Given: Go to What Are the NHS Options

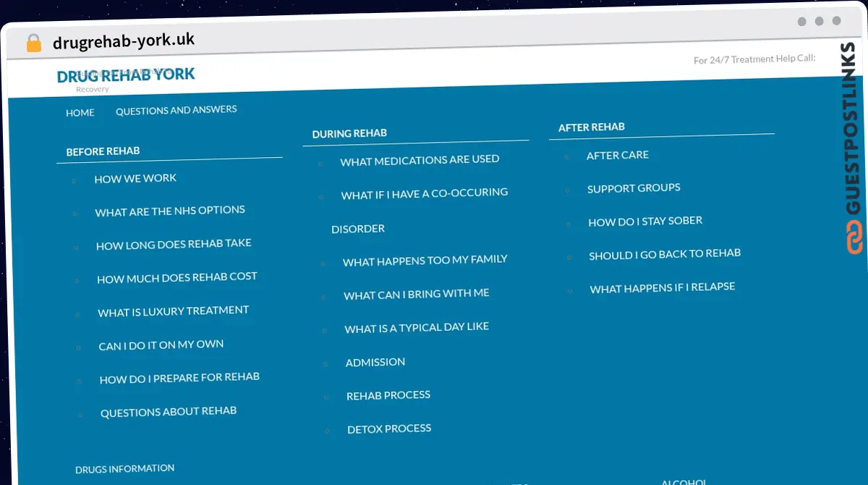Looking at the screenshot, I should click(170, 211).
